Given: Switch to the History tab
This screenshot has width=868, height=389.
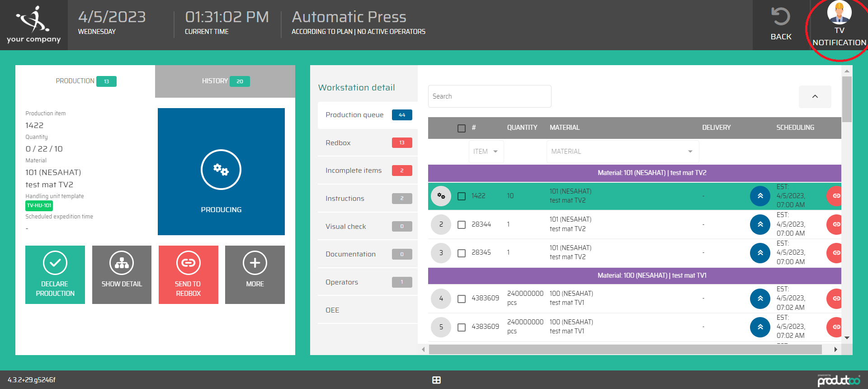Looking at the screenshot, I should pyautogui.click(x=225, y=81).
